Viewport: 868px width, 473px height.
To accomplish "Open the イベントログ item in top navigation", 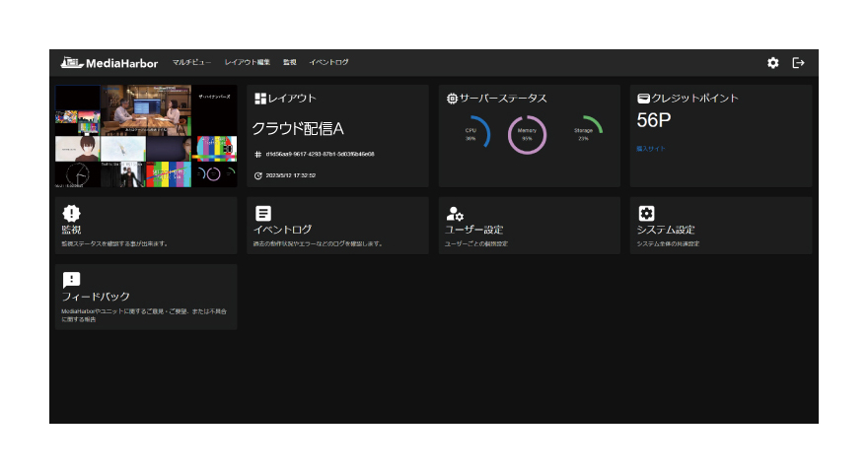I will click(x=328, y=62).
